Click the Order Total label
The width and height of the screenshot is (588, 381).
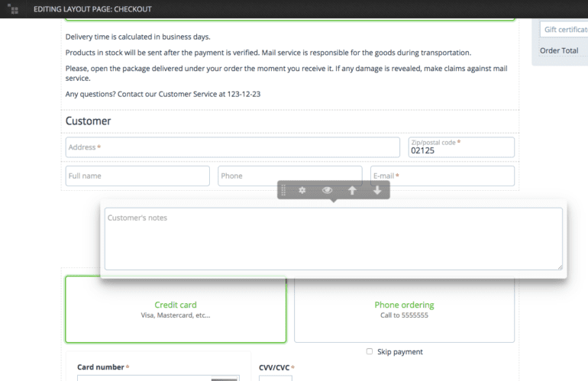click(559, 50)
